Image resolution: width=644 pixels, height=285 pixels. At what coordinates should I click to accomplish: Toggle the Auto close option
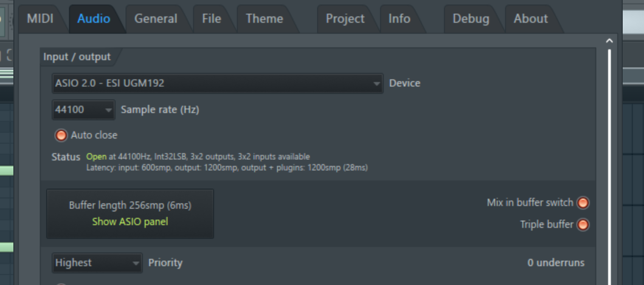61,135
